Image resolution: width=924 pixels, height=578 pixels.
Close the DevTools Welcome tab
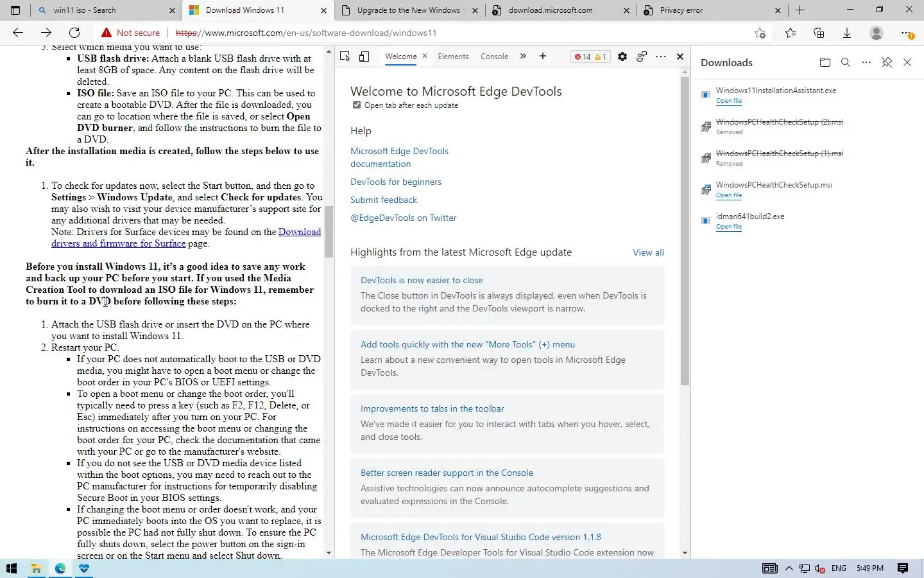(x=425, y=56)
